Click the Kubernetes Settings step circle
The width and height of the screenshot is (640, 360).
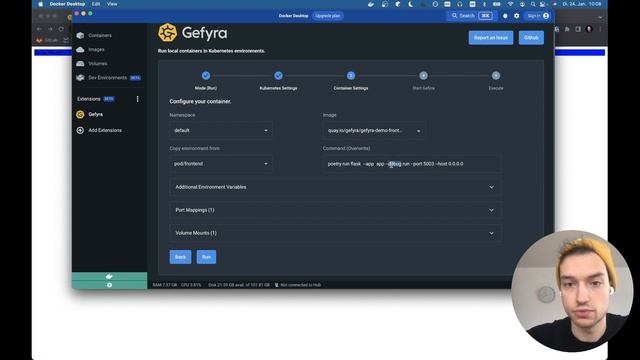coord(278,76)
